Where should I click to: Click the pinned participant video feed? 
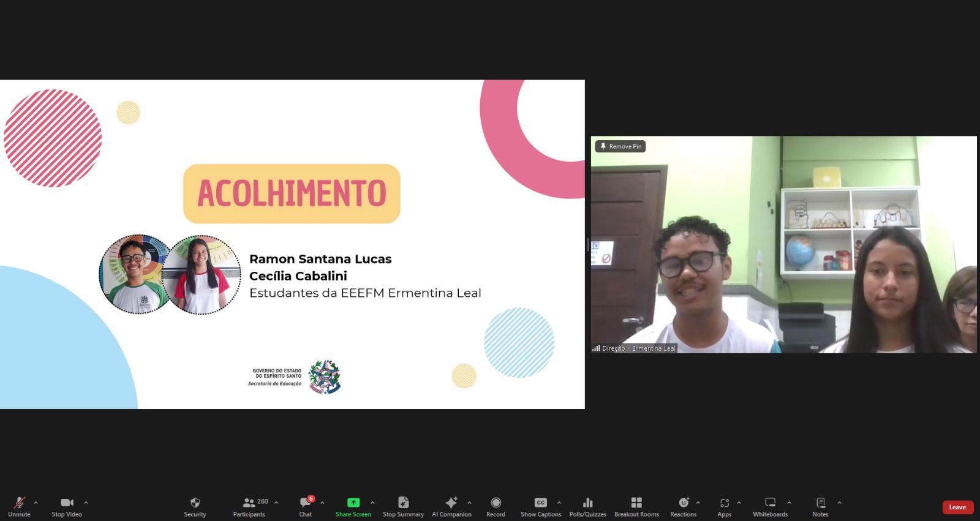(784, 244)
